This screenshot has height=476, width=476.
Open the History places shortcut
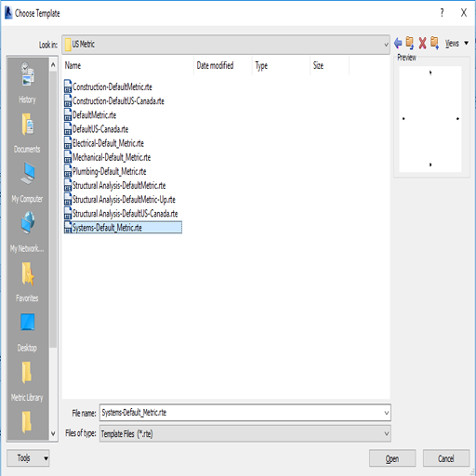point(27,82)
